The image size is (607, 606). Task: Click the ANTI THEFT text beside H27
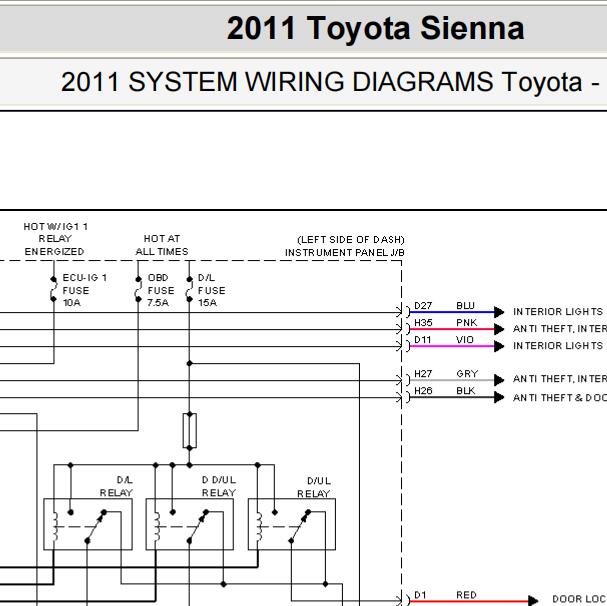click(560, 379)
